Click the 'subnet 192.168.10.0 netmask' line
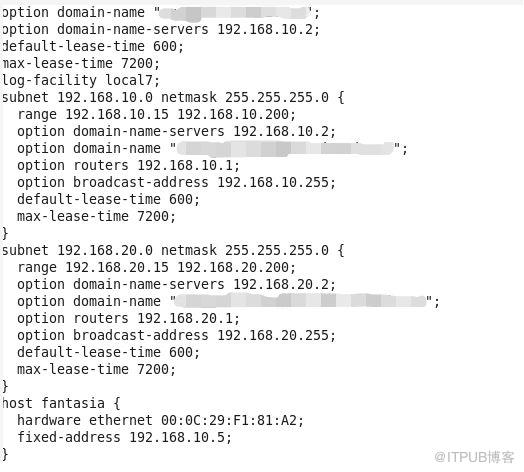Viewport: 524px width, 472px height. click(x=173, y=98)
